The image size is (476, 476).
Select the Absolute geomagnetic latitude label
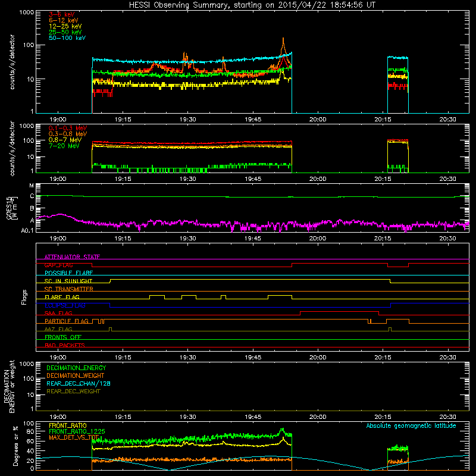411,426
